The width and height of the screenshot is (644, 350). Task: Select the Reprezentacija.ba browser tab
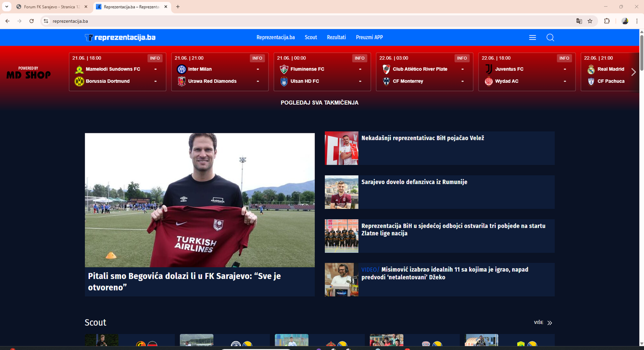coord(132,7)
